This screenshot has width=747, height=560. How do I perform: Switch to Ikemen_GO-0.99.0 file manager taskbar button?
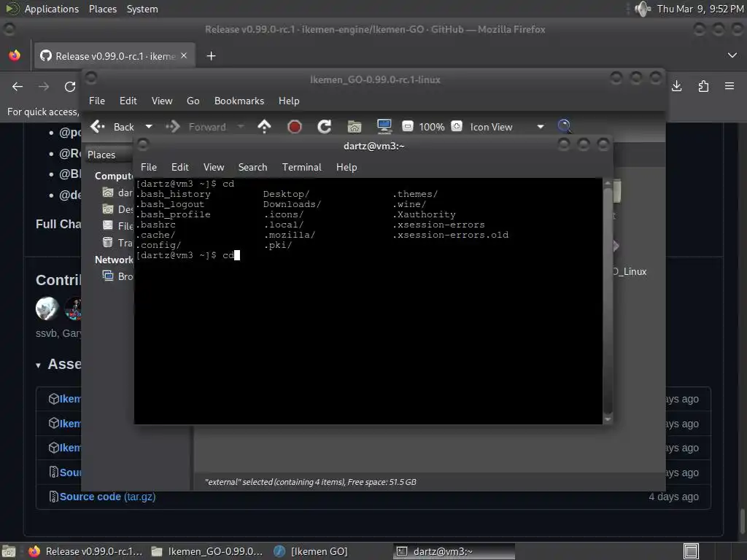point(206,551)
